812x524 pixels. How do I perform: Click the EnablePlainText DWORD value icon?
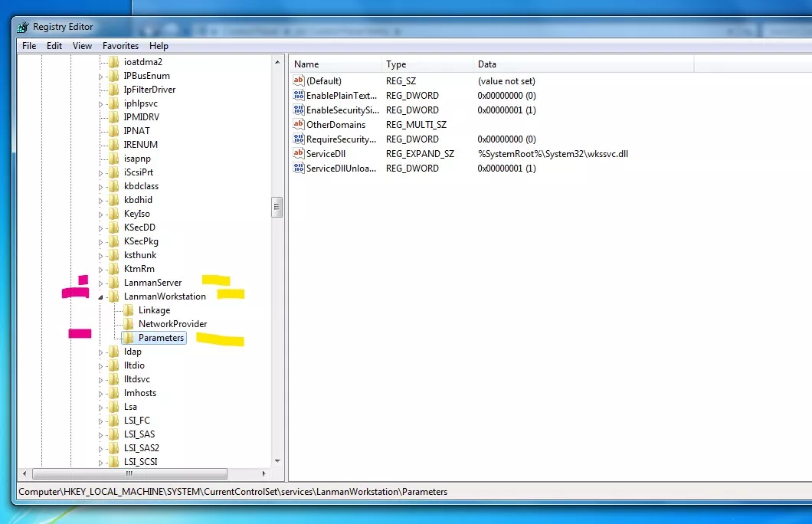point(298,95)
